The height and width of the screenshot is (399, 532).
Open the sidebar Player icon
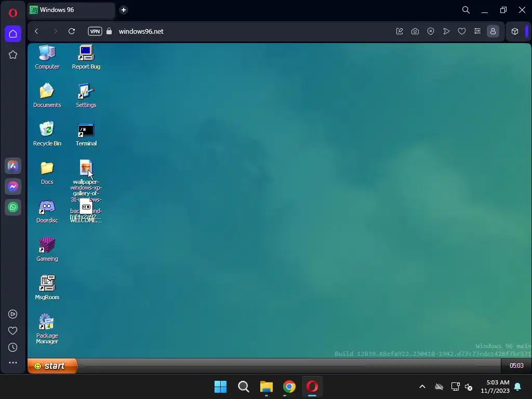tap(13, 314)
